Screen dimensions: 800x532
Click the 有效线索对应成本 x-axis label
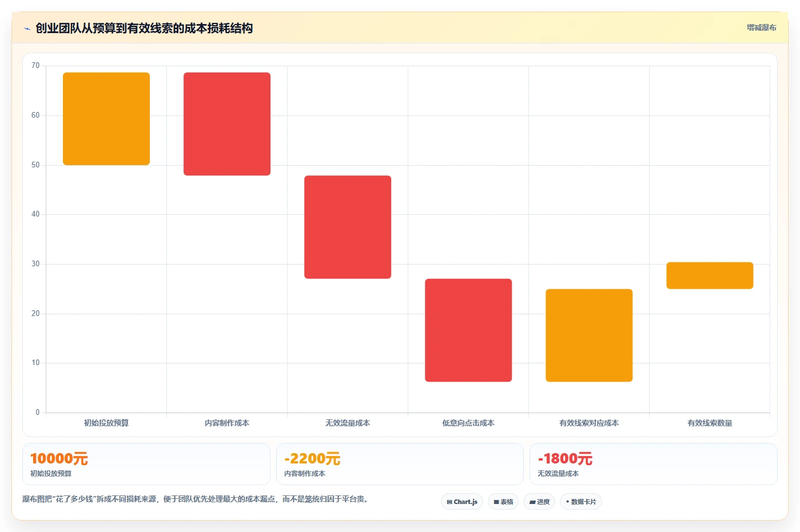(x=589, y=423)
